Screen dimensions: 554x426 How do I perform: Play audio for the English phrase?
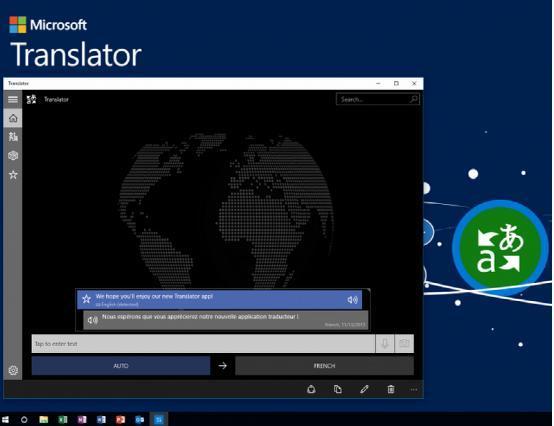[x=352, y=300]
